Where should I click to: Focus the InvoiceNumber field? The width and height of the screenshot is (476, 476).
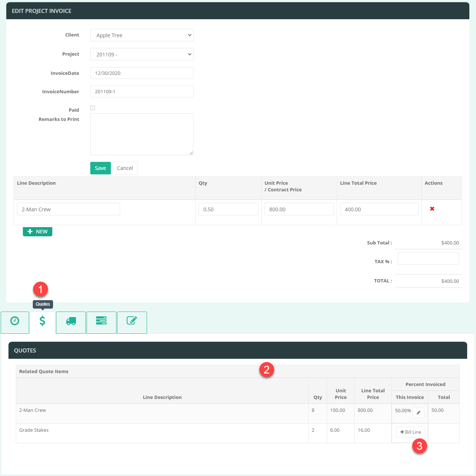(141, 92)
